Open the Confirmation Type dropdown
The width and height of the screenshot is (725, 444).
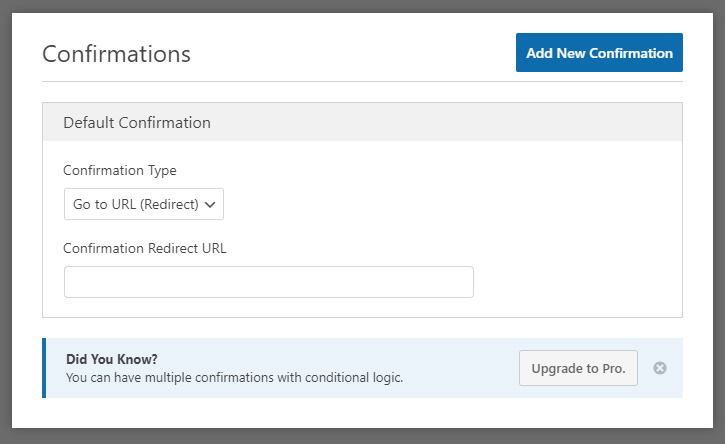click(143, 204)
